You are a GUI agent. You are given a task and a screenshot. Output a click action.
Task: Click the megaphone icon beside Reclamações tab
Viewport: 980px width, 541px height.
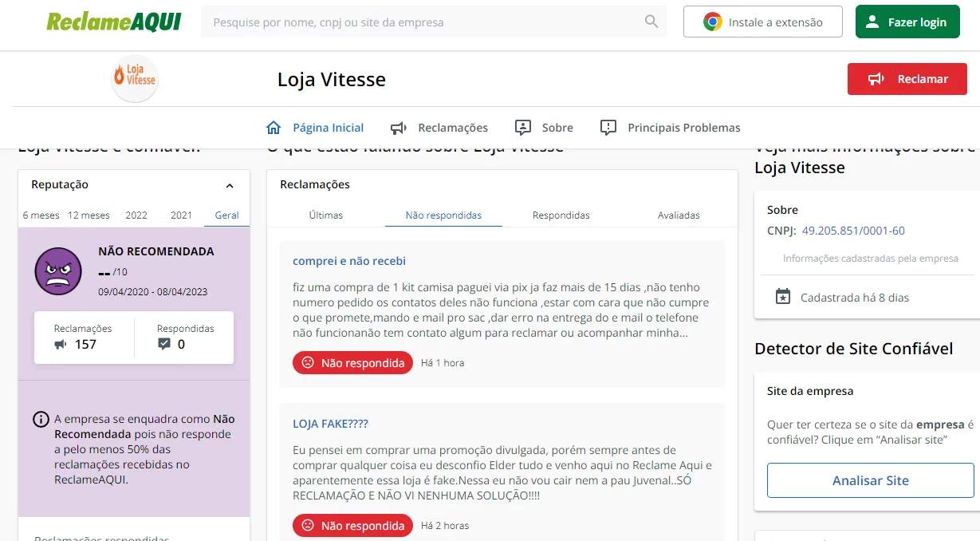pos(398,128)
